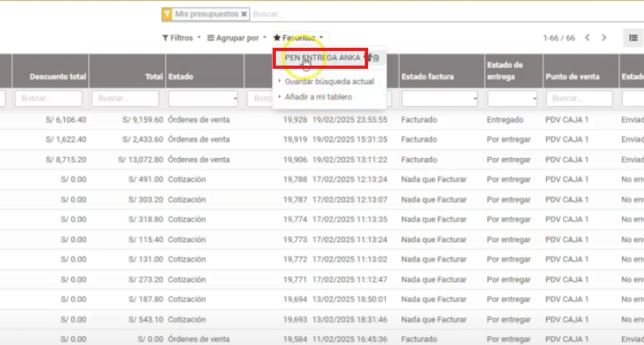Viewport: 644px width, 345px height.
Task: Sort by the Total column header
Action: 155,76
